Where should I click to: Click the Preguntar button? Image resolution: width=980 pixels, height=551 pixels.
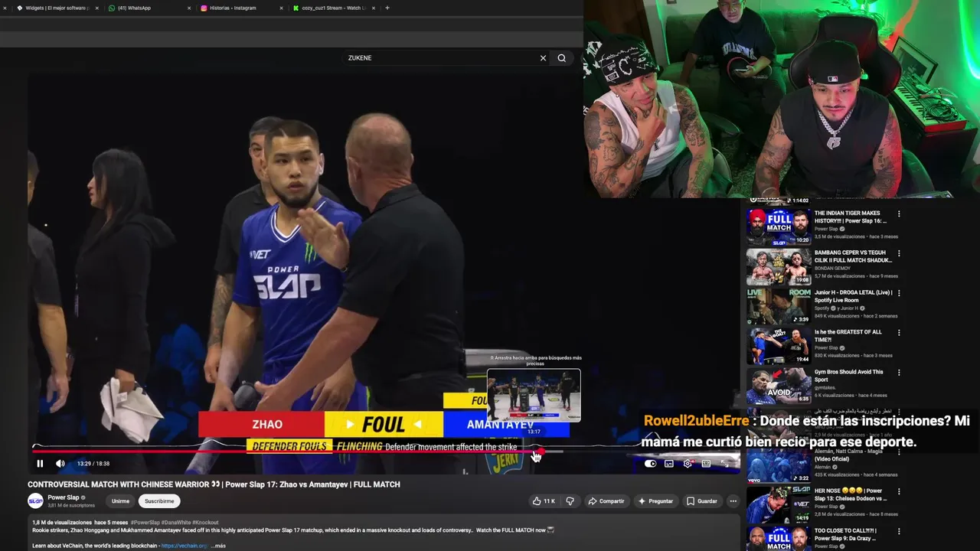655,501
